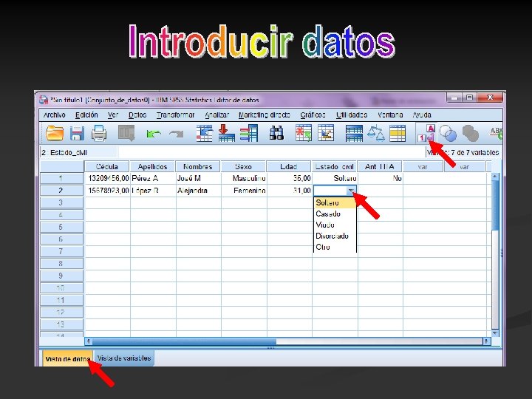This screenshot has width=532, height=399.
Task: Open the Edición menu
Action: tap(86, 115)
